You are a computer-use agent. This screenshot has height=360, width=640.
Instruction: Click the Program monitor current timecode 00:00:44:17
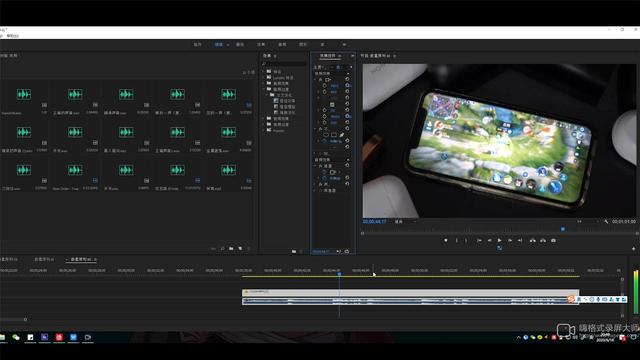374,221
